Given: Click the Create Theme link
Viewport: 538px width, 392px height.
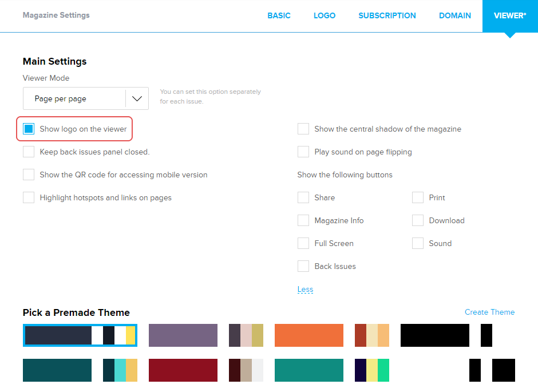Looking at the screenshot, I should [x=489, y=312].
